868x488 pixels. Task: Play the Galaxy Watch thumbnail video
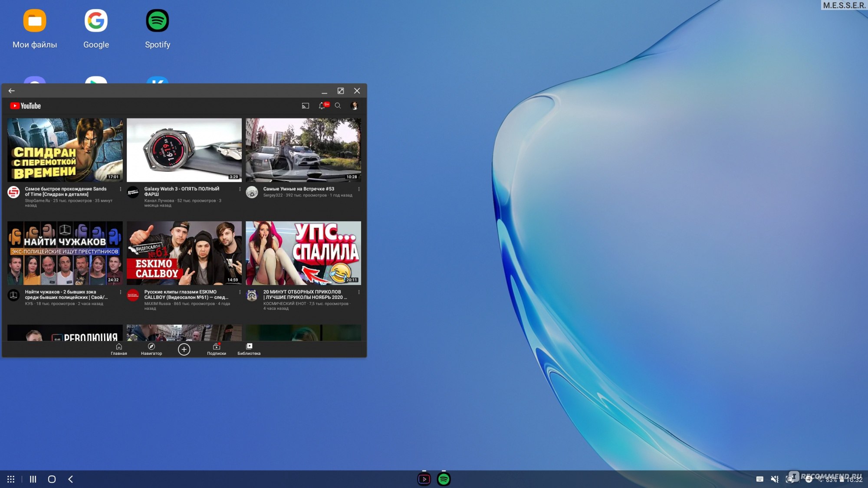[184, 150]
